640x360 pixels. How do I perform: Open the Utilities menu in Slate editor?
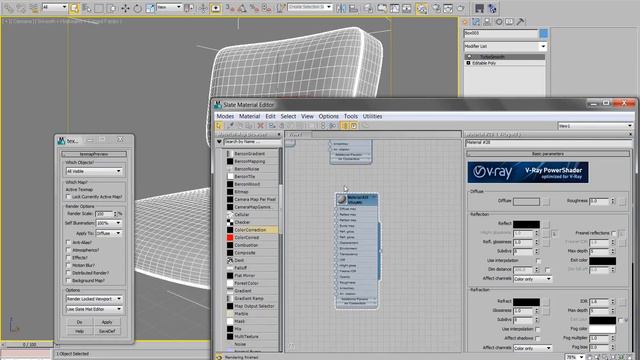pos(372,116)
